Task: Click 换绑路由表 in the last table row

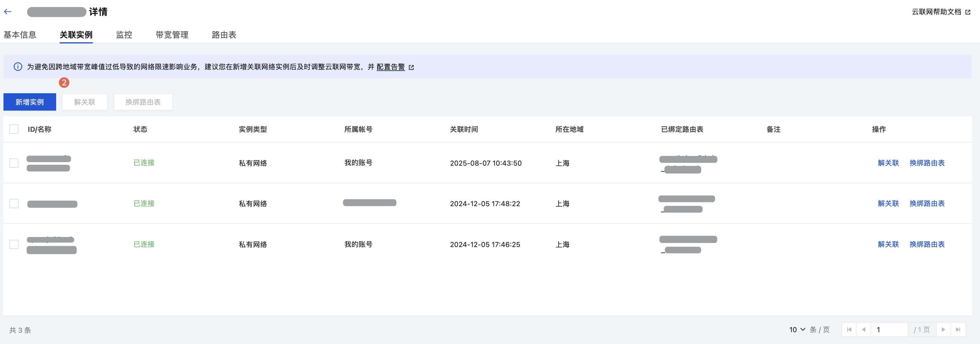Action: tap(927, 244)
